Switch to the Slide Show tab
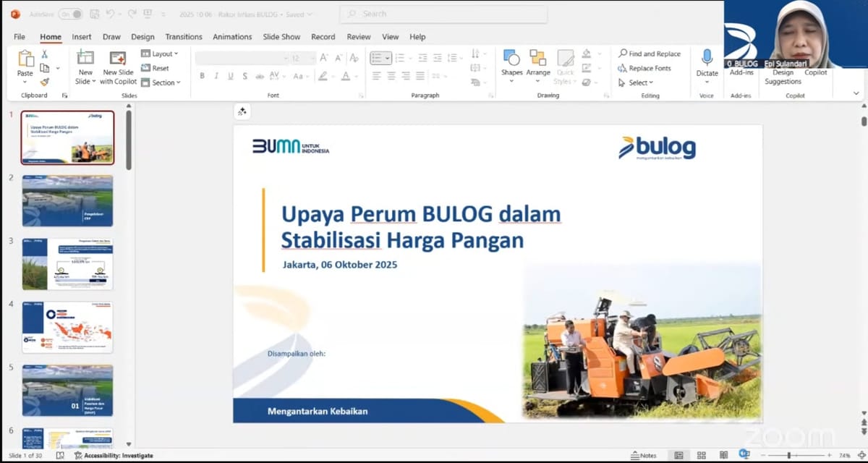The width and height of the screenshot is (868, 463). [281, 37]
